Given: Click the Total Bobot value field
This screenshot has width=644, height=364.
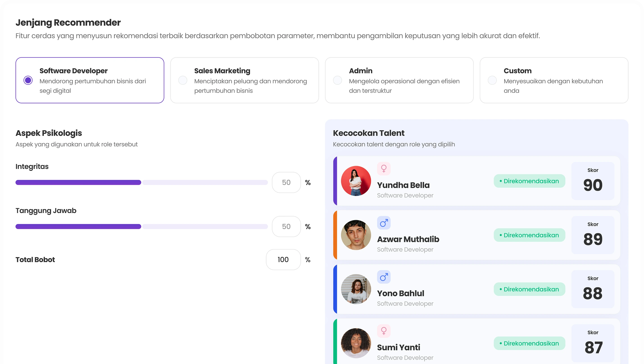Looking at the screenshot, I should pyautogui.click(x=283, y=259).
